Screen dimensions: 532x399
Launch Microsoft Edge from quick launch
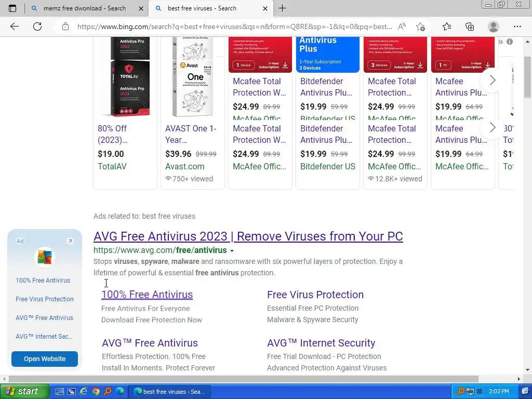[x=119, y=392]
